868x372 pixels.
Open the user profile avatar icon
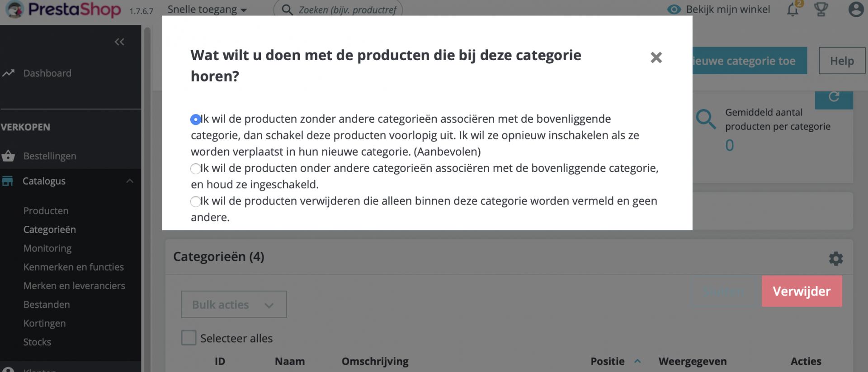(x=855, y=10)
